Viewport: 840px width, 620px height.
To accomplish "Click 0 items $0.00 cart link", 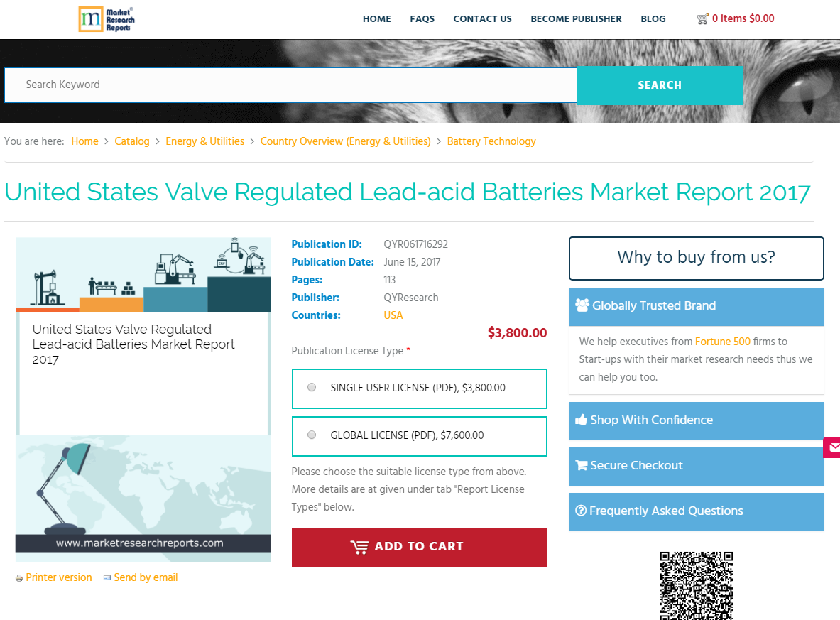I will (743, 18).
